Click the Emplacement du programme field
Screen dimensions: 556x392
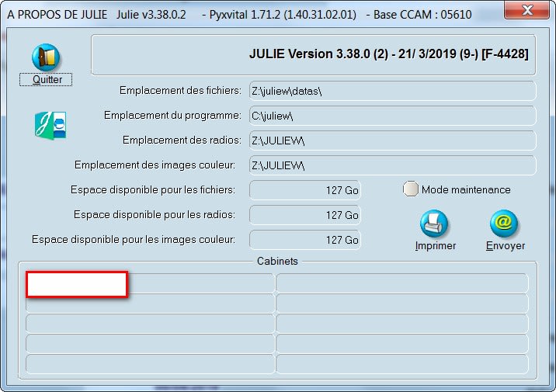pyautogui.click(x=392, y=116)
